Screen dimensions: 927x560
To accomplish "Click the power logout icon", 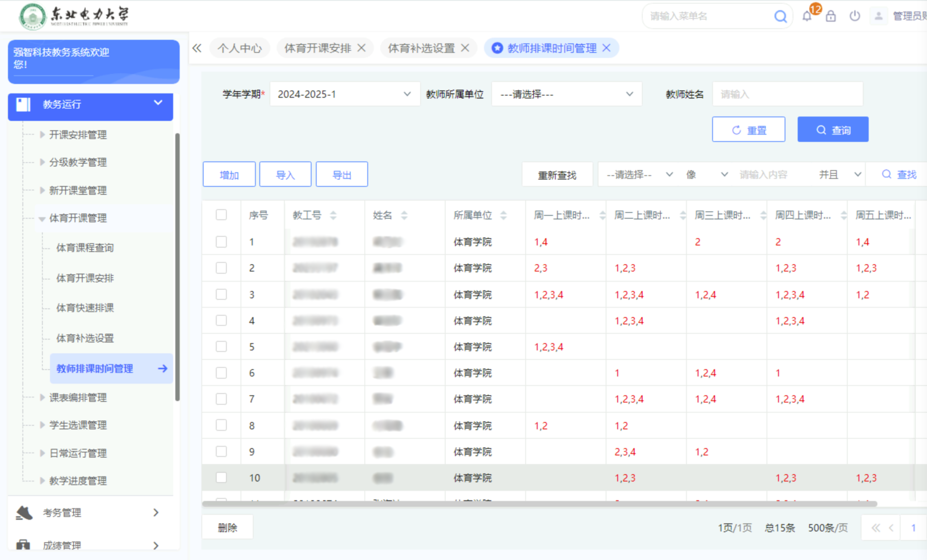I will (x=855, y=16).
